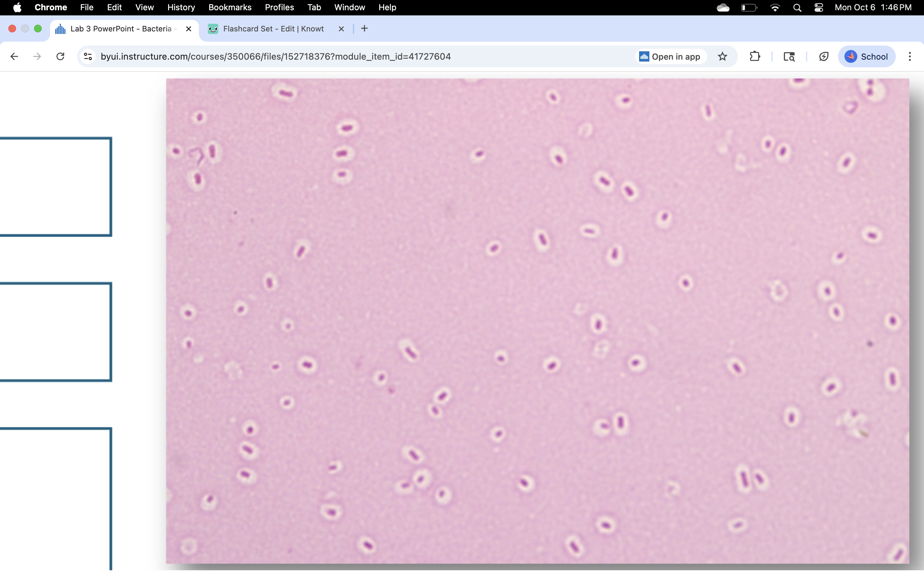Open the Extensions puzzle icon
Screen dimensions: 924x577
tap(755, 56)
